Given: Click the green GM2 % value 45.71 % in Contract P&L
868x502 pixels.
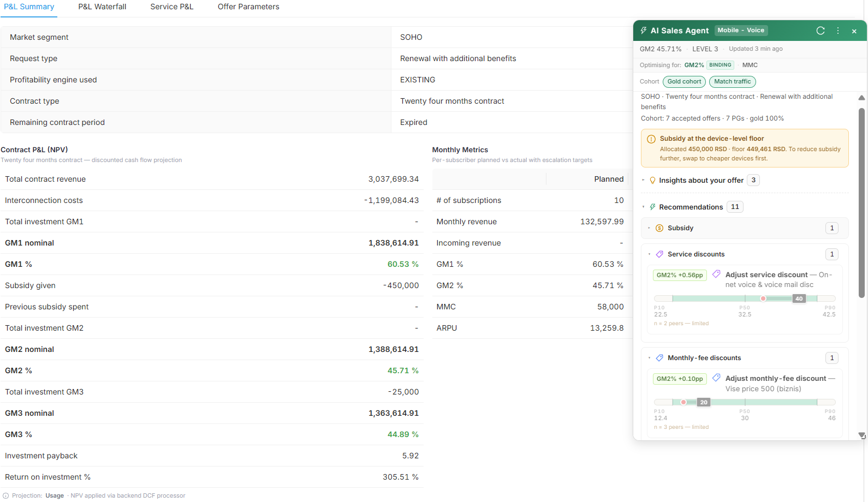Looking at the screenshot, I should 403,370.
